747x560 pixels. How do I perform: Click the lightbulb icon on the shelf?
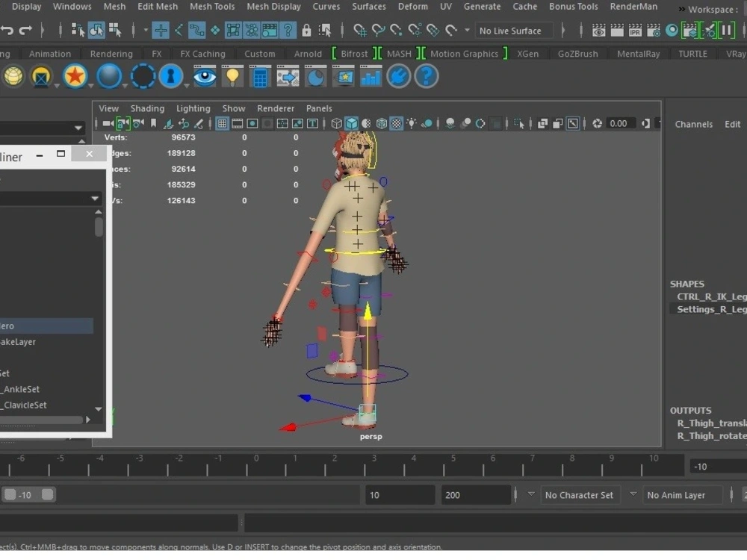click(232, 75)
